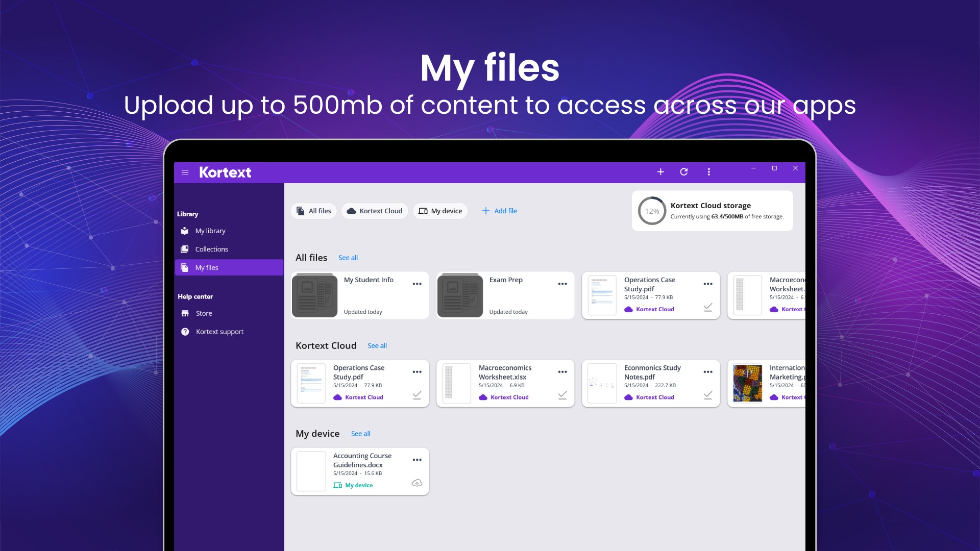The height and width of the screenshot is (551, 980).
Task: Click the plus icon in title bar
Action: tap(660, 172)
